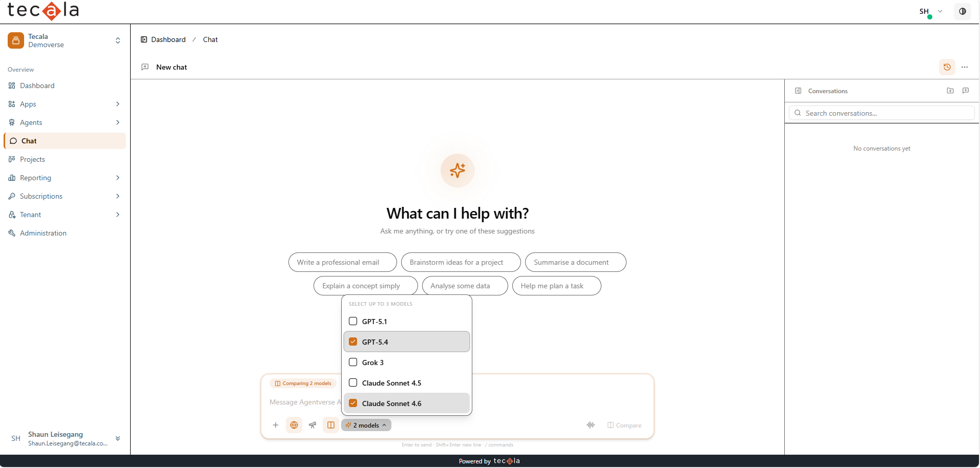Click the search magnifier in Conversations
The image size is (980, 468).
(798, 113)
